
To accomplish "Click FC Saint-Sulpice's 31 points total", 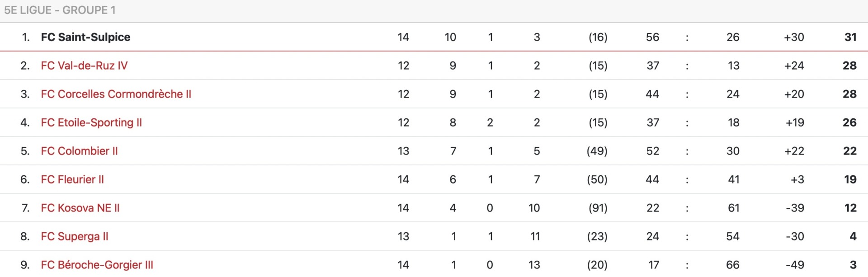I will click(850, 37).
